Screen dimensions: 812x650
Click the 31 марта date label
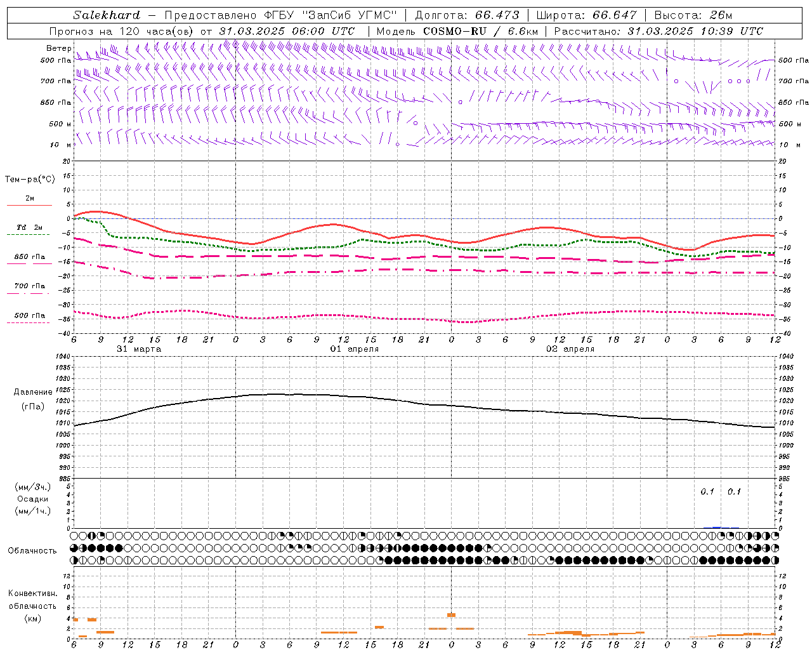[139, 349]
